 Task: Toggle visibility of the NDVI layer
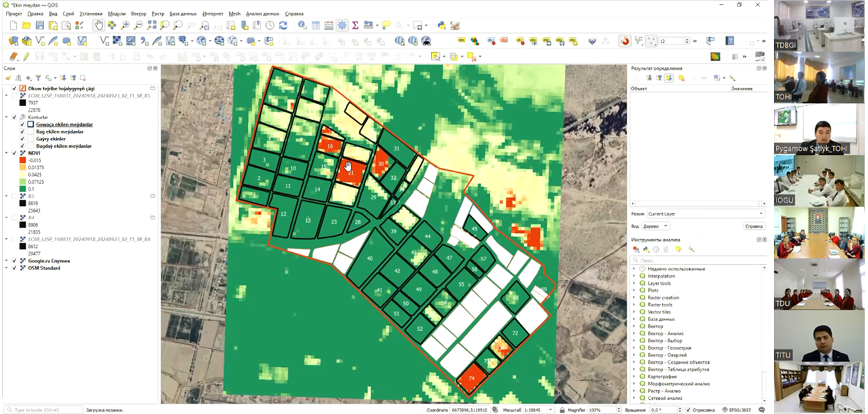click(x=15, y=153)
